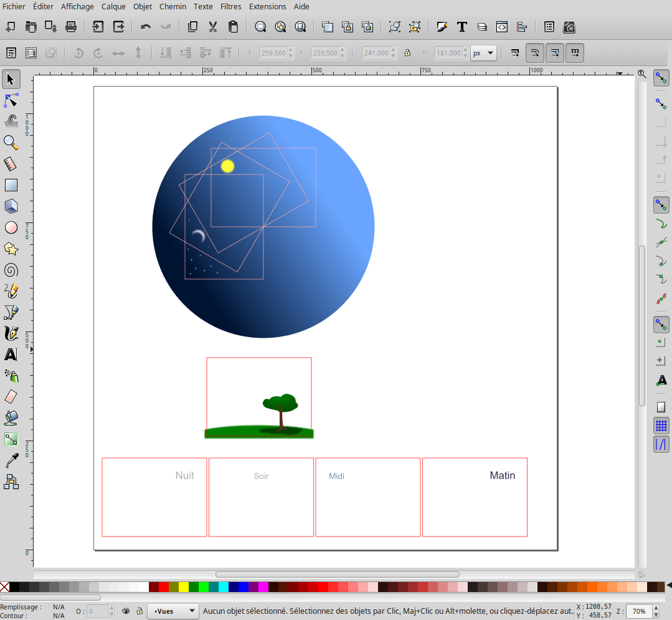
Task: Open the color palette menu arrow
Action: click(x=668, y=586)
